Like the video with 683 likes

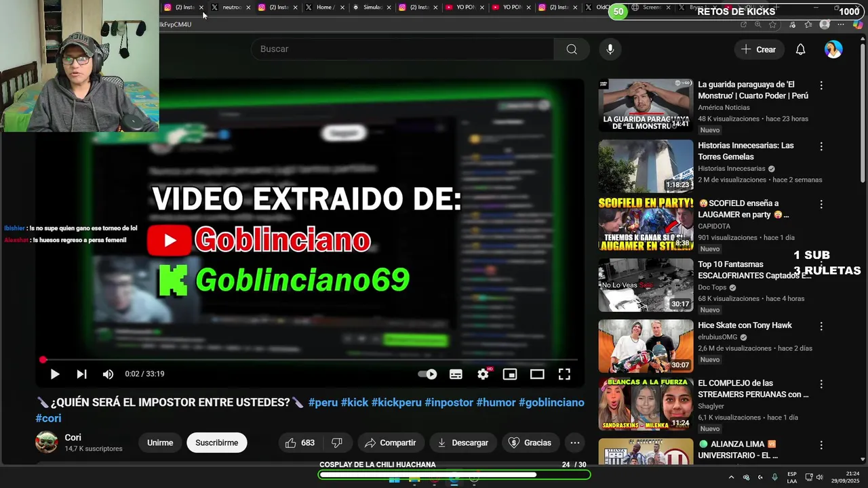299,443
